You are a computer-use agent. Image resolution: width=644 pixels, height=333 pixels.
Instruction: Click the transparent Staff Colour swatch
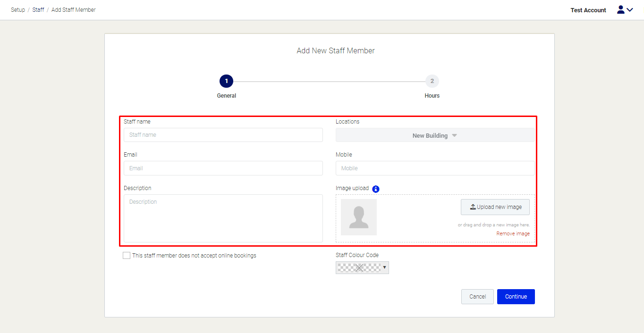(x=359, y=268)
